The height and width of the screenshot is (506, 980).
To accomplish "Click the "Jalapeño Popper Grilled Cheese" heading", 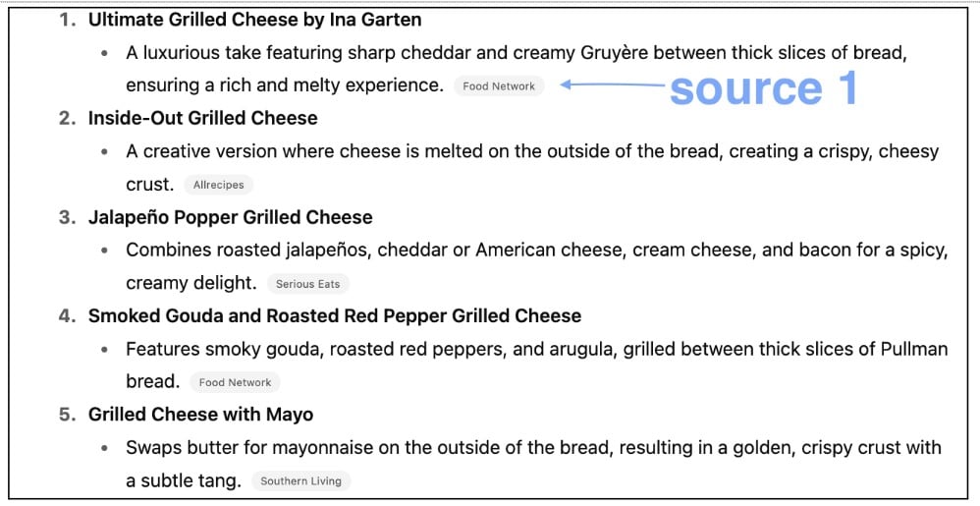I will click(x=230, y=217).
